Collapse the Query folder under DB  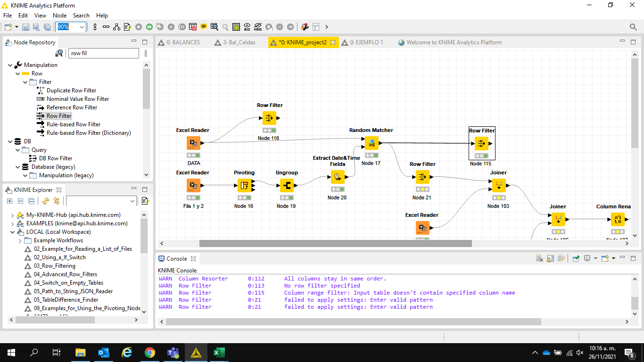18,150
